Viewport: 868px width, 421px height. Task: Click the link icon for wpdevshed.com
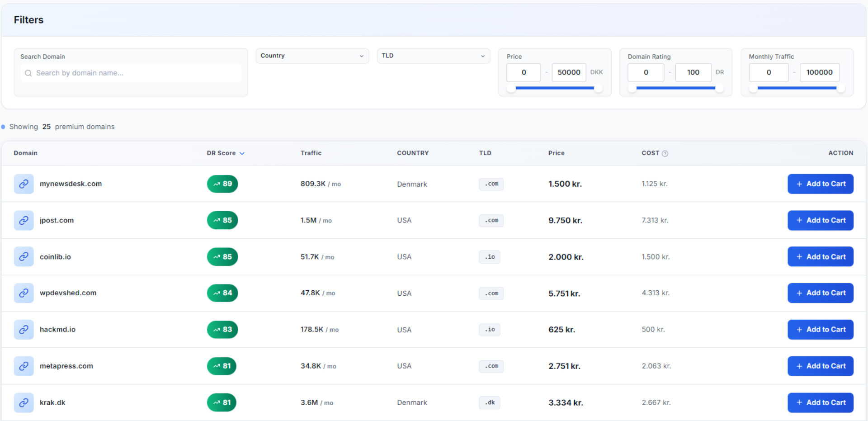(24, 293)
